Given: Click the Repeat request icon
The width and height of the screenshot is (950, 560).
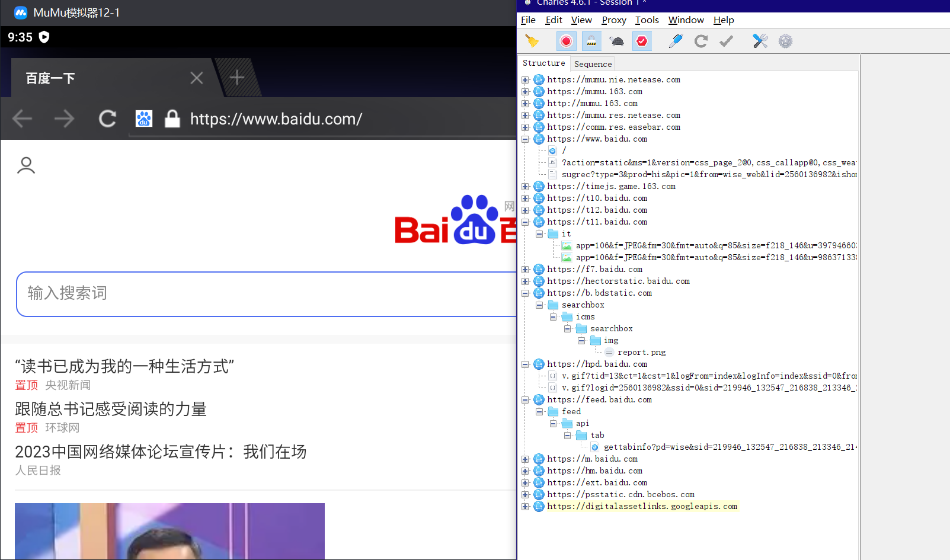Looking at the screenshot, I should pos(701,41).
